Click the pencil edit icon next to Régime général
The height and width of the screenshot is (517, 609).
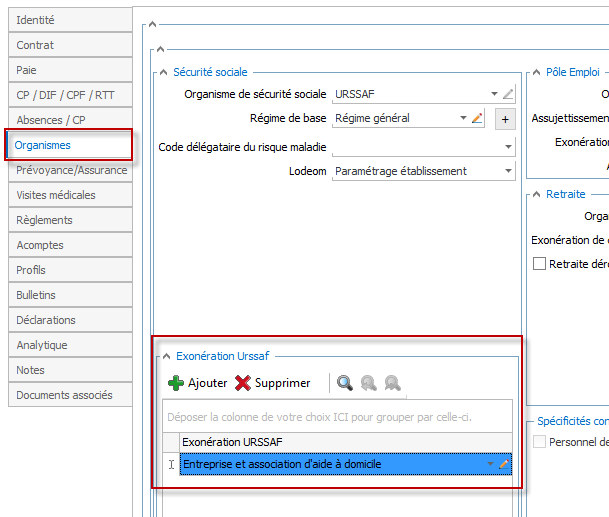[x=477, y=118]
